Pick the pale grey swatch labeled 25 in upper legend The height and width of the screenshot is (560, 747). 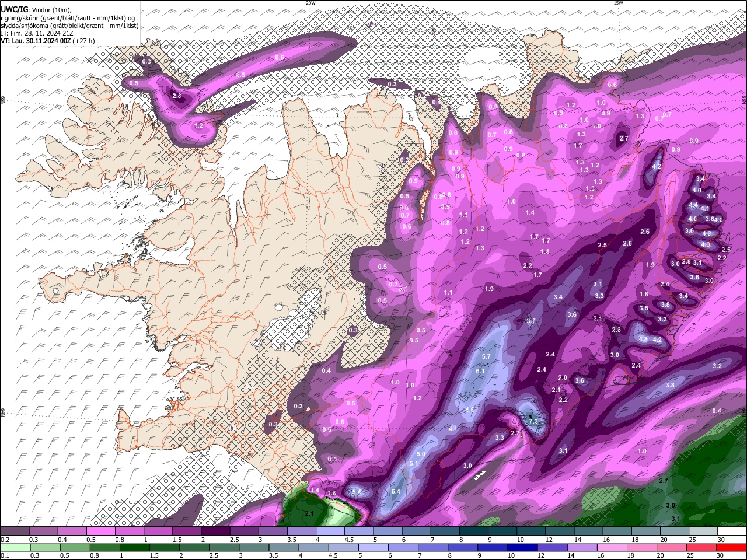point(703,531)
